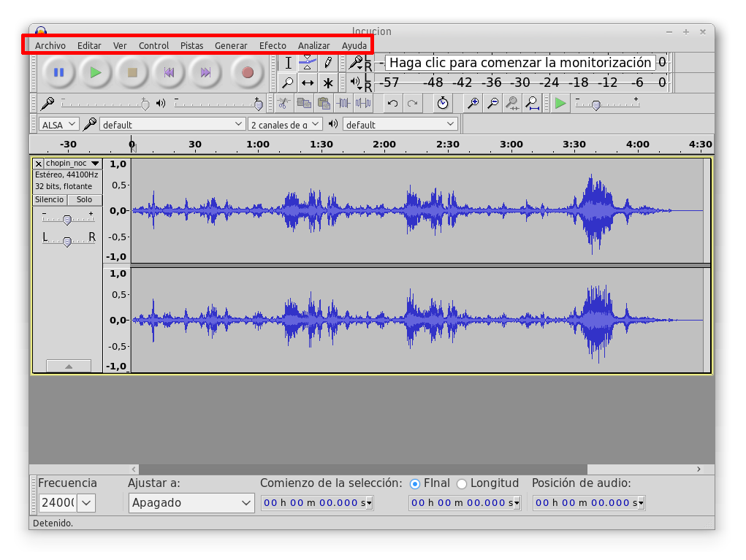This screenshot has width=746, height=560.
Task: Open the Ver menu
Action: click(x=120, y=46)
